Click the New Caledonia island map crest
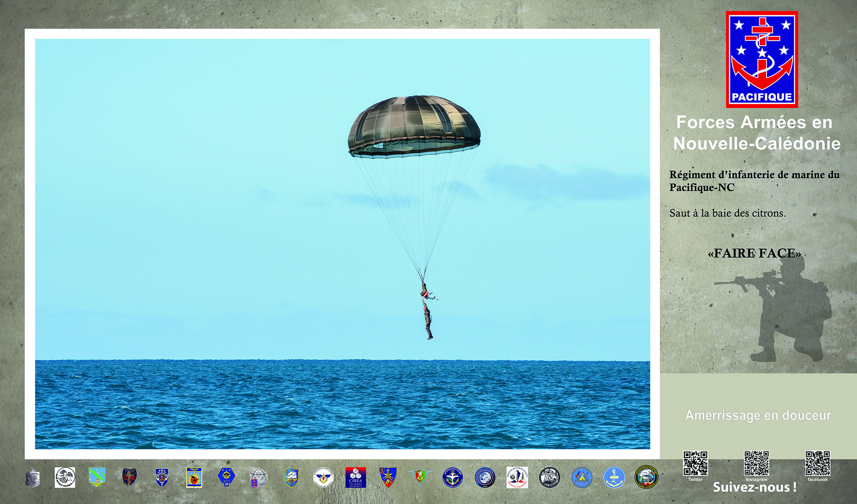 pyautogui.click(x=97, y=477)
